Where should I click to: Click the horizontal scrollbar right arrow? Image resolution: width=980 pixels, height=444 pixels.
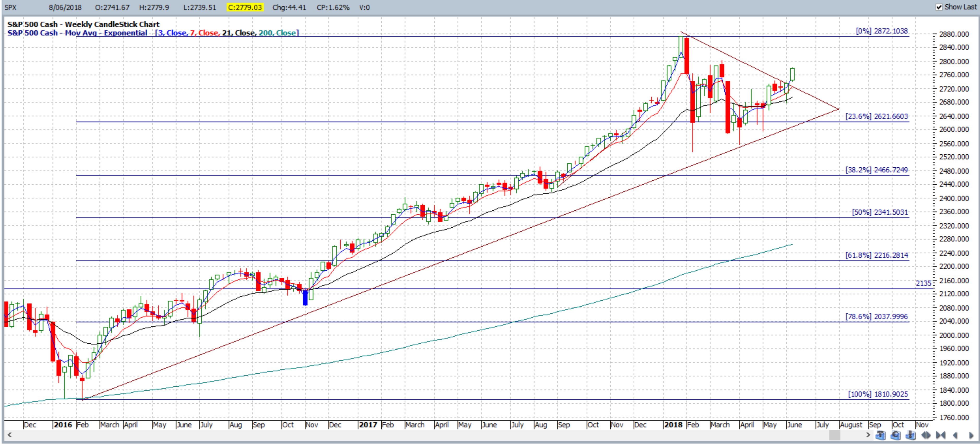(868, 435)
